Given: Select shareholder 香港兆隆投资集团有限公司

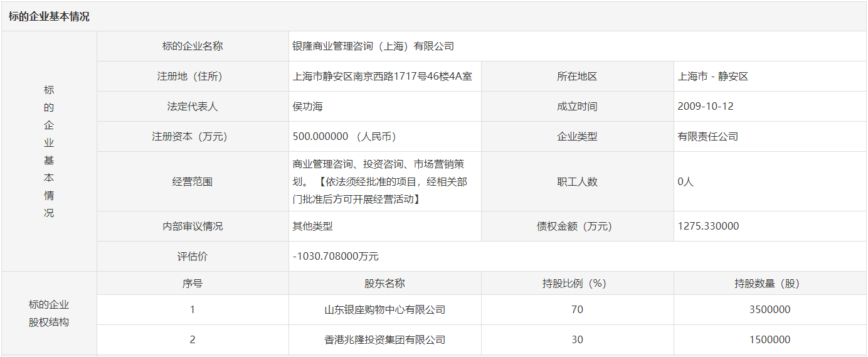Looking at the screenshot, I should (x=385, y=340).
